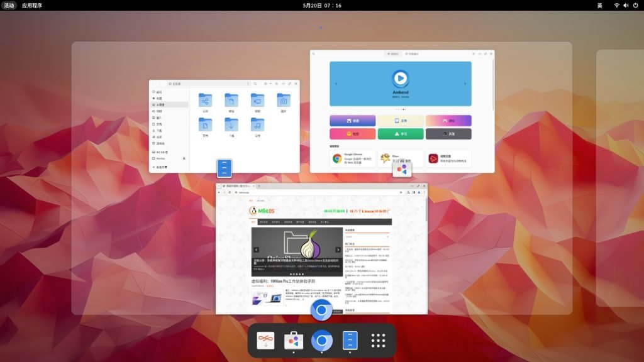
Task: Open the Downloads folder with arrow icon
Action: 231,124
